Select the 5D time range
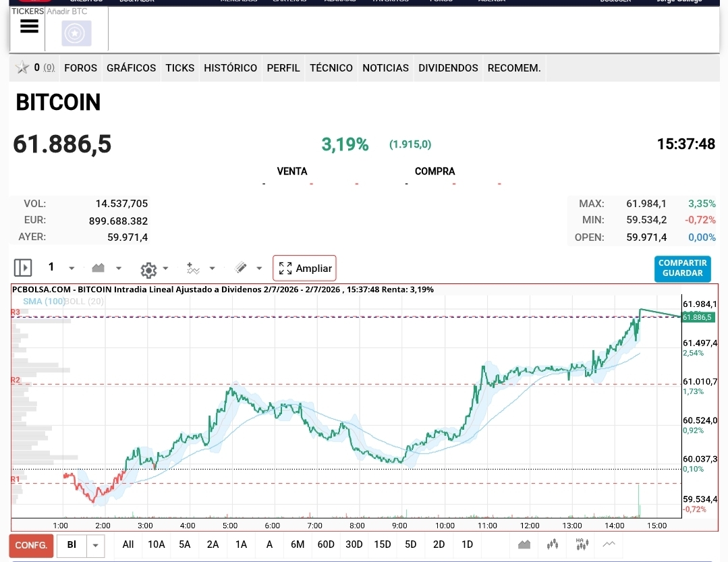The image size is (728, 562). coord(411,544)
